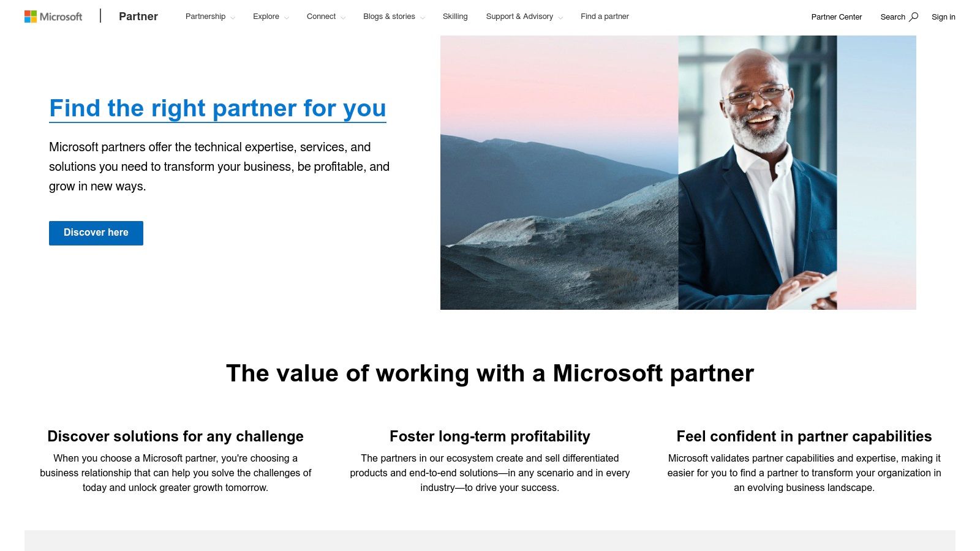Viewport: 980px width, 551px height.
Task: Click the "Find the right partner for you" heading
Action: tap(217, 108)
